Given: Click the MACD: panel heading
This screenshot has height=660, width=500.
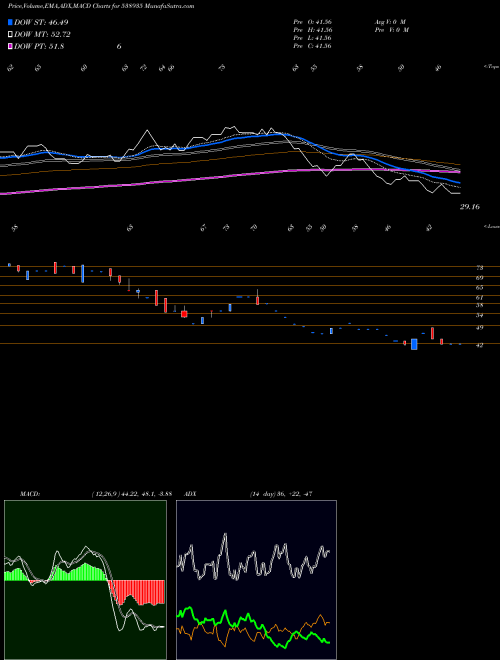Looking at the screenshot, I should [x=29, y=494].
